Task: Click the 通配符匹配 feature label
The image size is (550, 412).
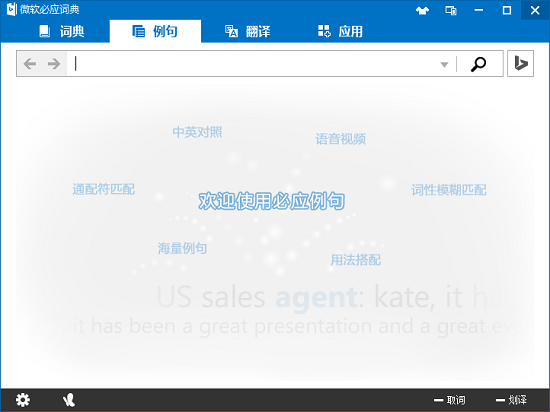Action: click(103, 189)
